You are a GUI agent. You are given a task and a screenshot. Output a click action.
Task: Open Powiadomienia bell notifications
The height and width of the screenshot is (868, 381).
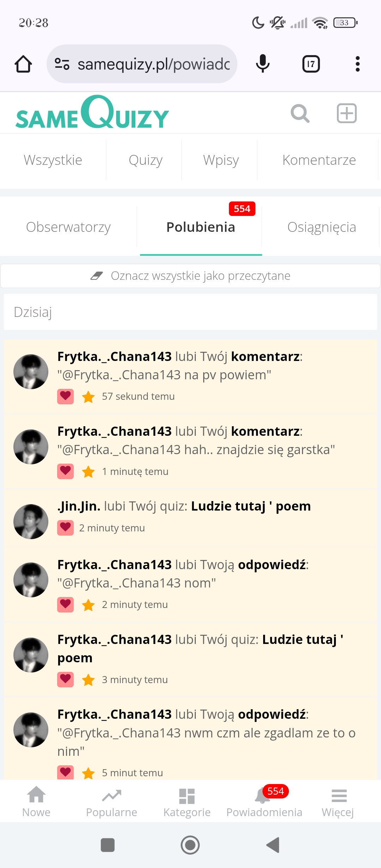pos(264,802)
